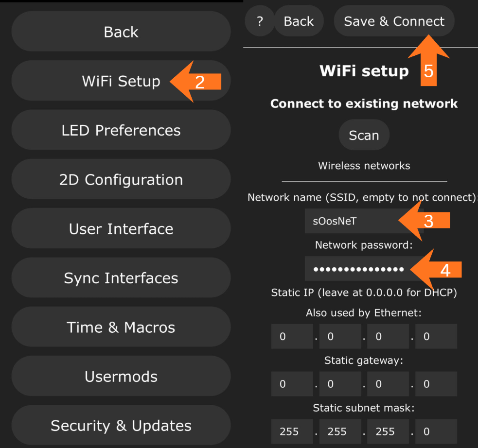Click the second Static gateway octet field

click(x=340, y=384)
